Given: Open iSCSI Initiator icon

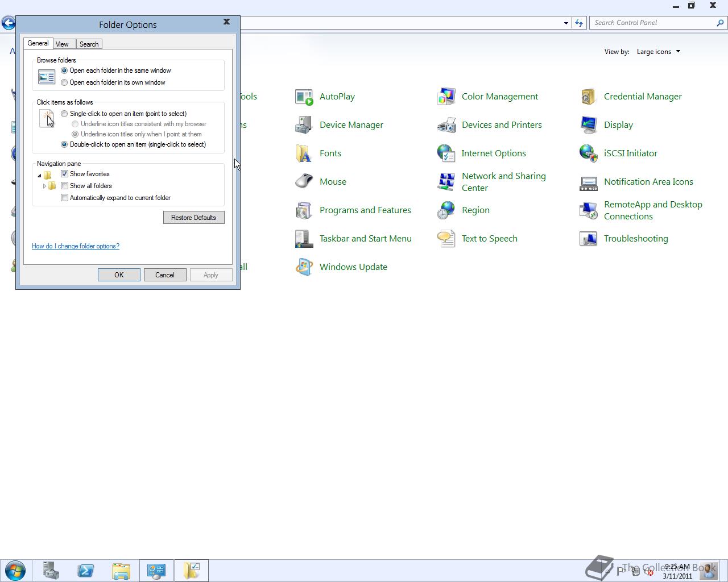Looking at the screenshot, I should click(x=589, y=153).
